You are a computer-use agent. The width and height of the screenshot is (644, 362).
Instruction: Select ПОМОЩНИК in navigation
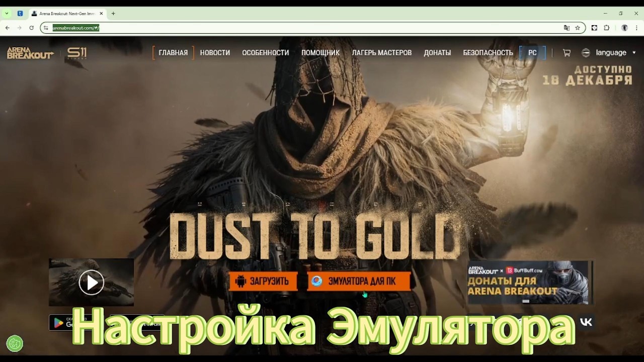coord(320,53)
